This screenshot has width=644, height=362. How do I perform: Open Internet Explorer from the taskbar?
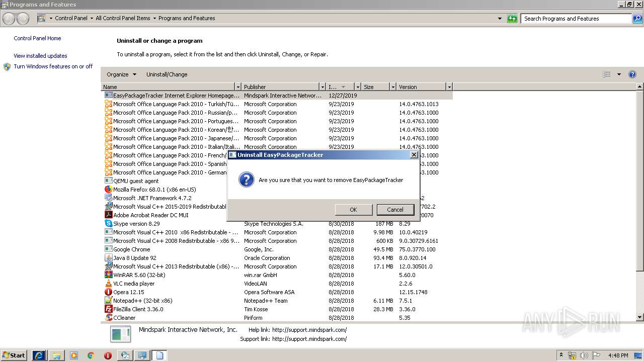[39, 355]
